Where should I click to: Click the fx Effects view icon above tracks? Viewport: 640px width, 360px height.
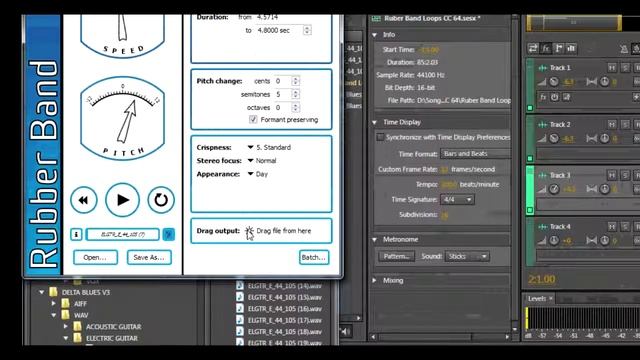(x=546, y=49)
